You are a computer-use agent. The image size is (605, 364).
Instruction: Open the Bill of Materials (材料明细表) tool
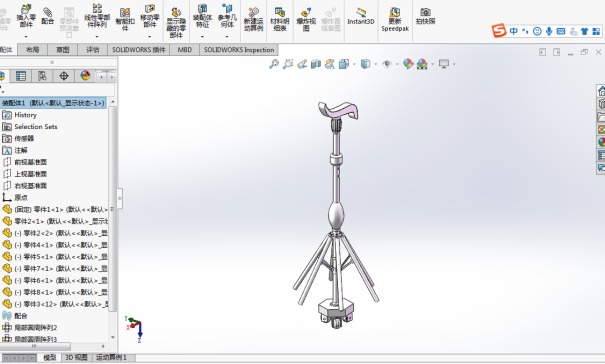click(280, 19)
